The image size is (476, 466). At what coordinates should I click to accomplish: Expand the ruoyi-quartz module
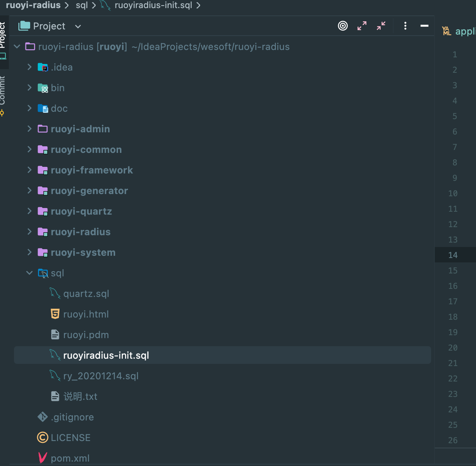29,211
